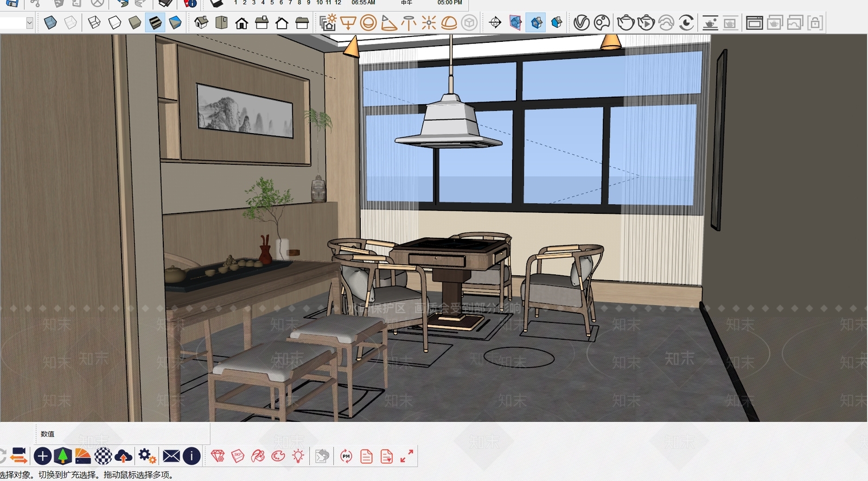
Task: Set Front view black house icon
Action: [x=241, y=23]
